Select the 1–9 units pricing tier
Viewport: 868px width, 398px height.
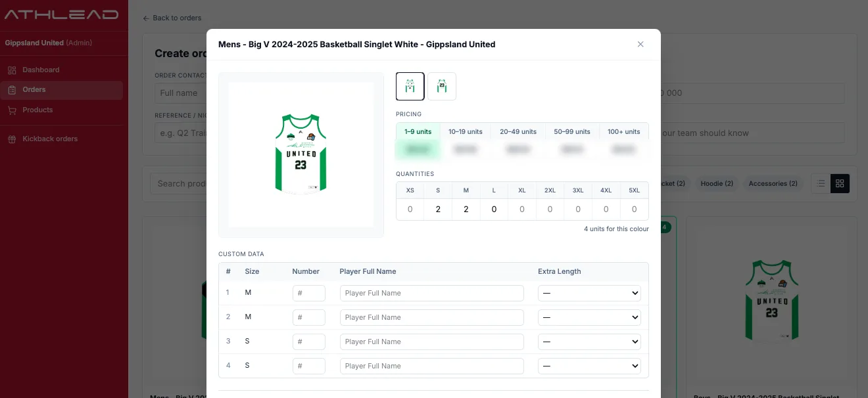click(418, 131)
